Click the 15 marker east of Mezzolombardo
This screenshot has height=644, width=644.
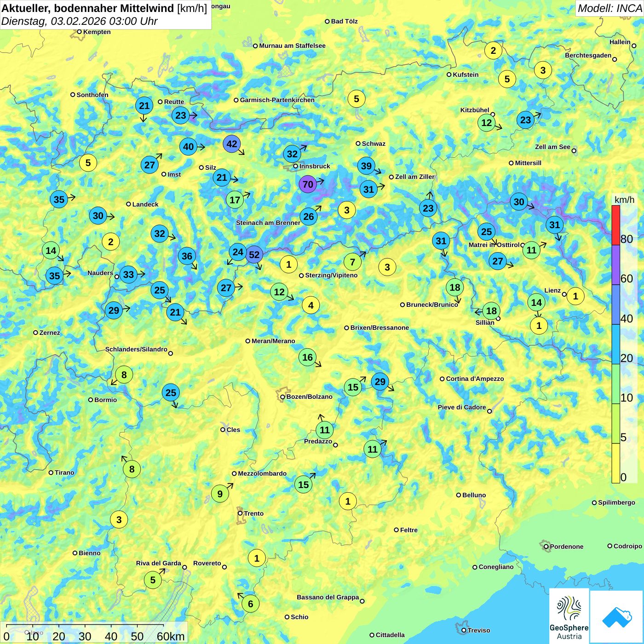coord(304,484)
